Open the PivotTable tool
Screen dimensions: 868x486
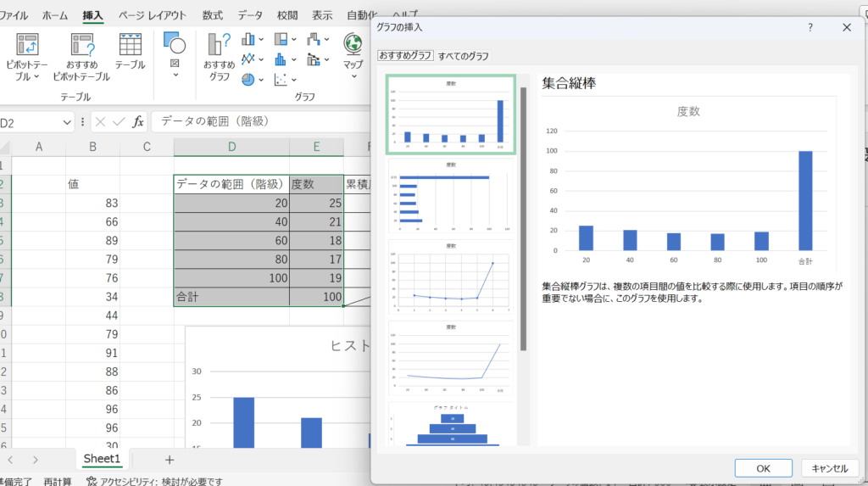(26, 57)
